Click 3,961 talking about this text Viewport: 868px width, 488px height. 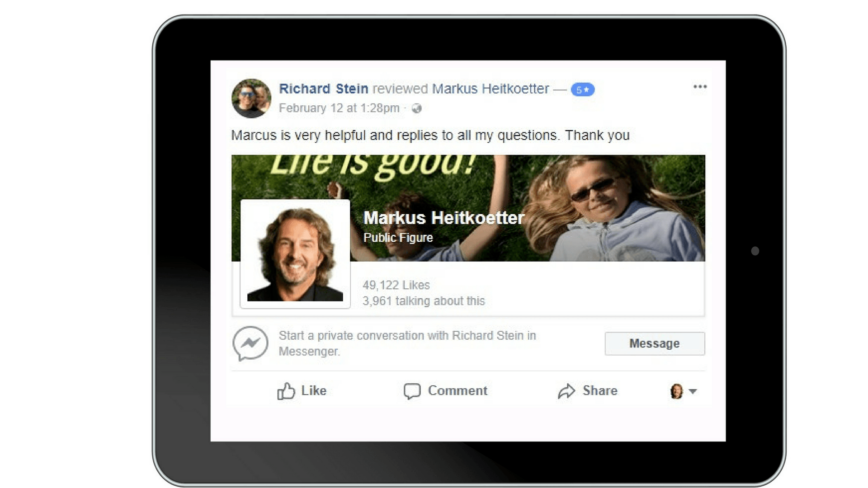pyautogui.click(x=424, y=301)
